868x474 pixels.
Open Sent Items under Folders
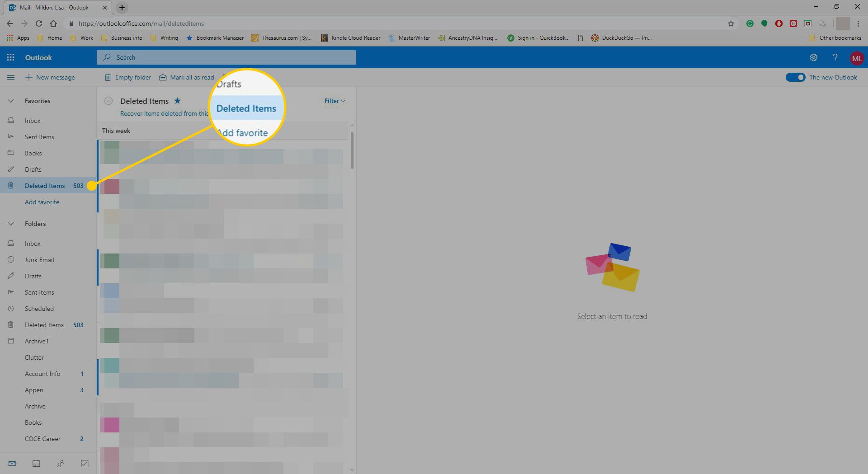click(x=48, y=292)
